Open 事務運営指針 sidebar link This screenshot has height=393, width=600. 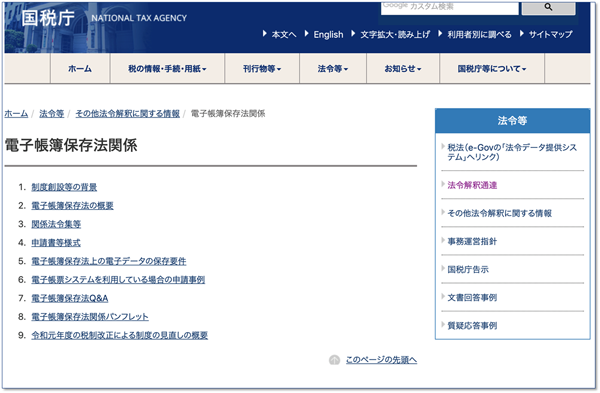pos(472,241)
